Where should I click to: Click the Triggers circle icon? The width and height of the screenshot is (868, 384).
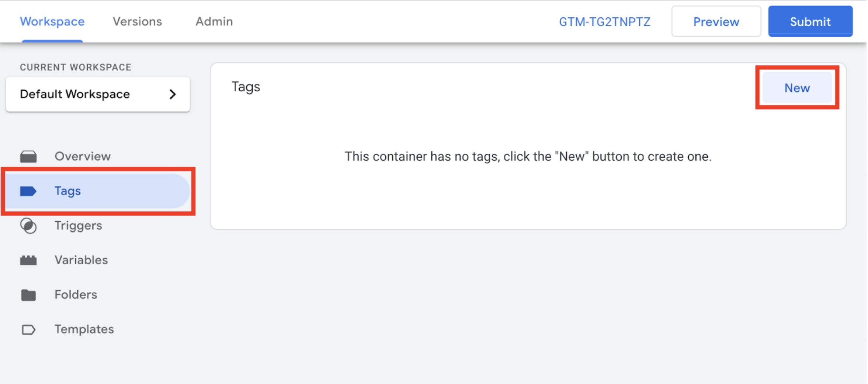pyautogui.click(x=28, y=226)
